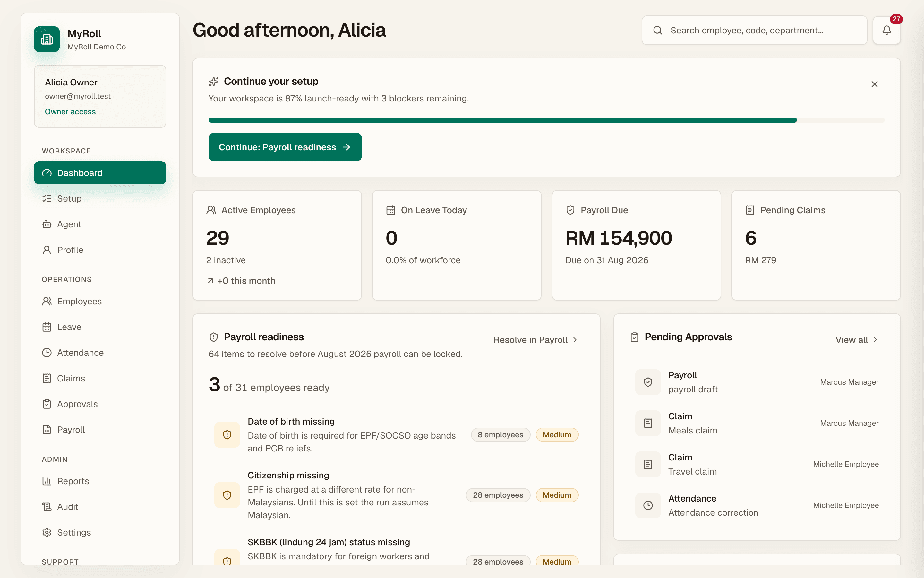
Task: Click the On Leave Today calendar icon
Action: click(x=390, y=210)
